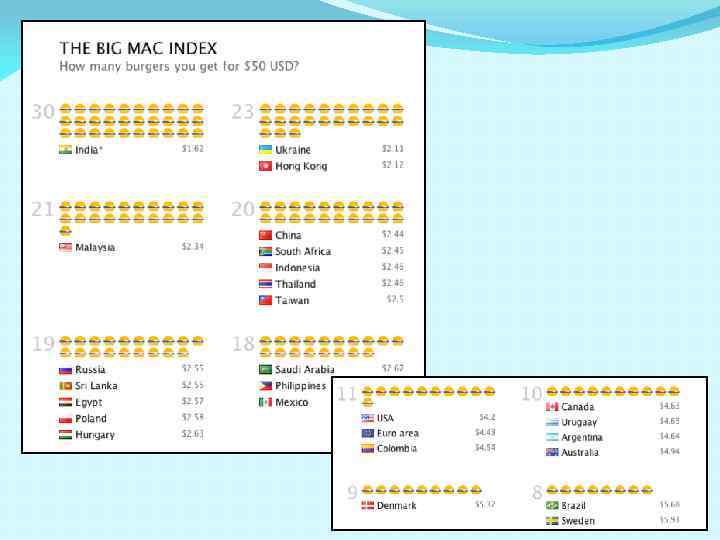Click the Malaysia flag icon
This screenshot has width=720, height=540.
click(65, 247)
